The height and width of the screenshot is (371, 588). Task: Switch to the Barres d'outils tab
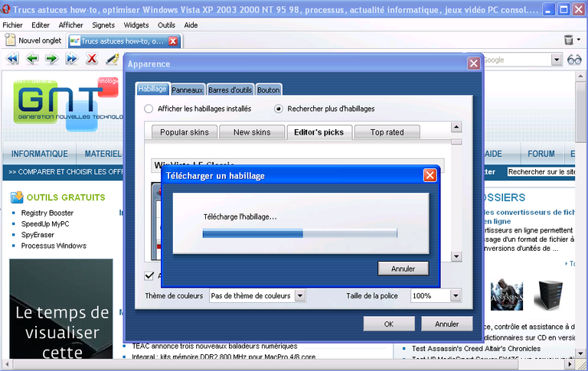(x=230, y=90)
